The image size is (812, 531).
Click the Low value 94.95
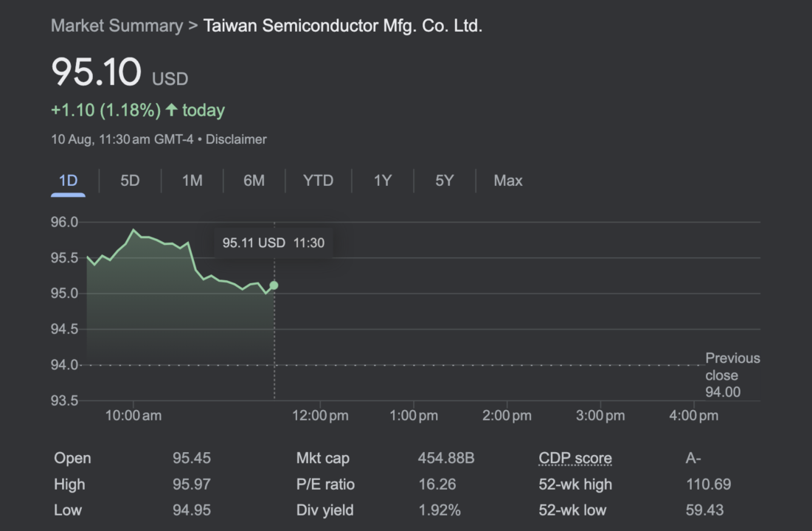[192, 510]
